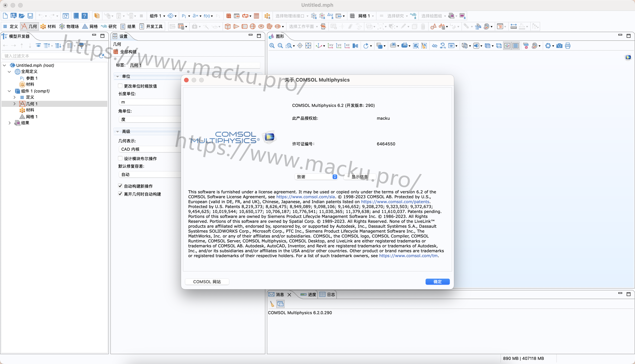Click the camera snapshot icon in graphics toolbar
The width and height of the screenshot is (635, 364).
click(559, 46)
